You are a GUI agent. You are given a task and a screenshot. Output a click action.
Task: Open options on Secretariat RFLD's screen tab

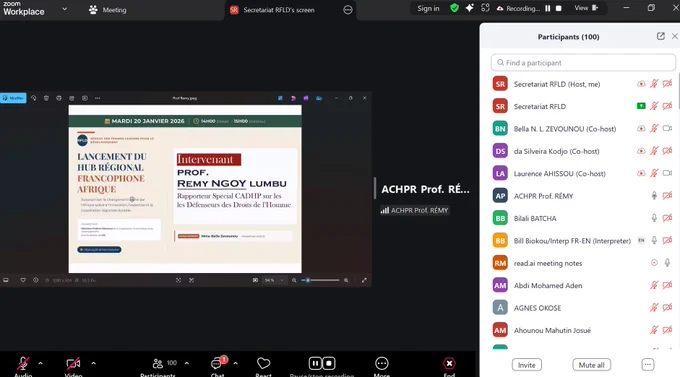348,10
